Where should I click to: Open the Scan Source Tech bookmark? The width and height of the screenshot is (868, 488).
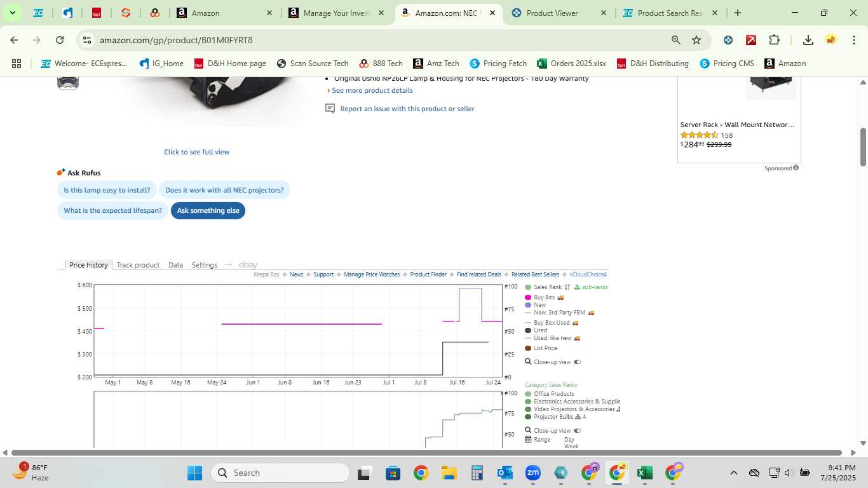(313, 64)
